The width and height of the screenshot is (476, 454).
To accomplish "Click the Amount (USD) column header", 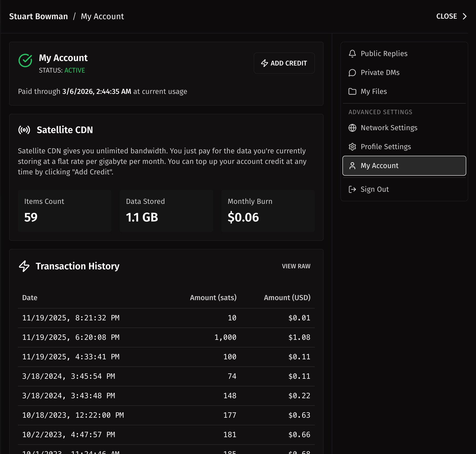I will 287,298.
